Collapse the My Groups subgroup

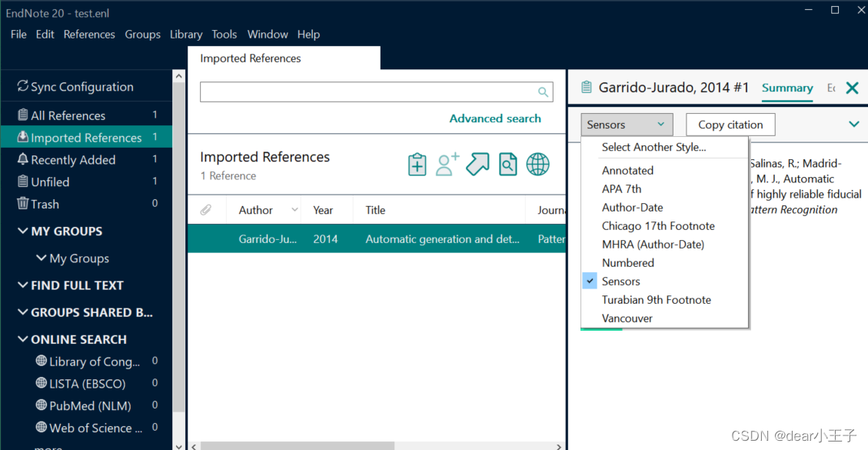click(41, 258)
